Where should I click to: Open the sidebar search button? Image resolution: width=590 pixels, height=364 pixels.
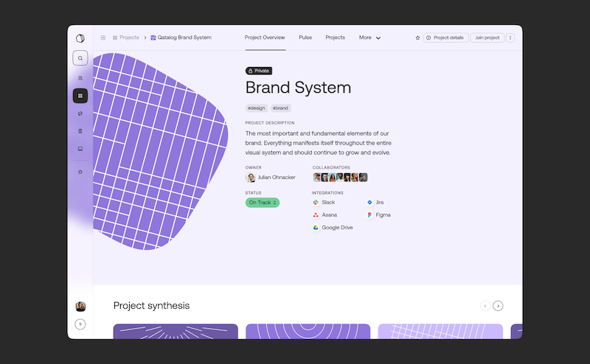(x=80, y=58)
